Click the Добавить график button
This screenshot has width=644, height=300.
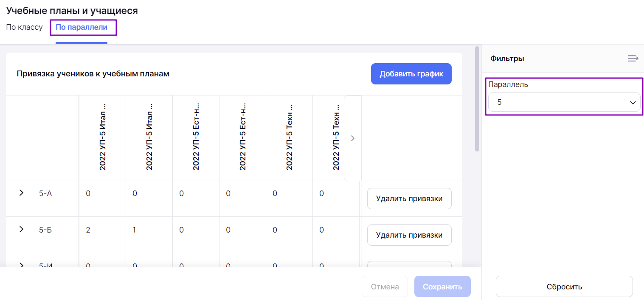(x=411, y=74)
